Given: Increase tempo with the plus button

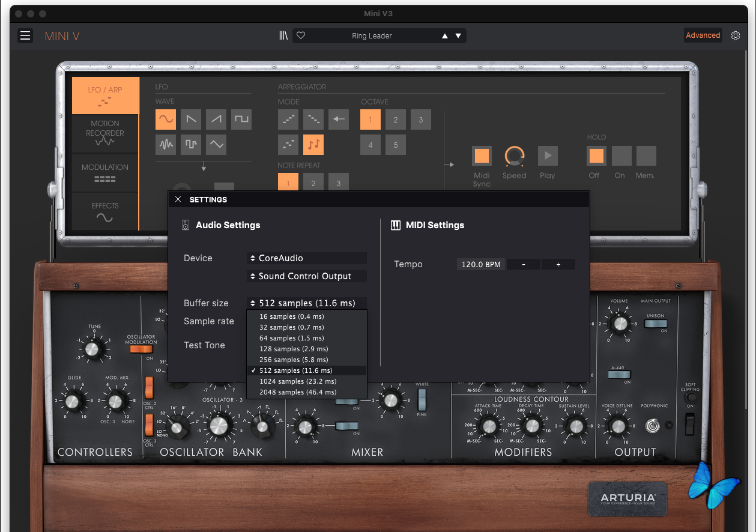Looking at the screenshot, I should (x=558, y=264).
